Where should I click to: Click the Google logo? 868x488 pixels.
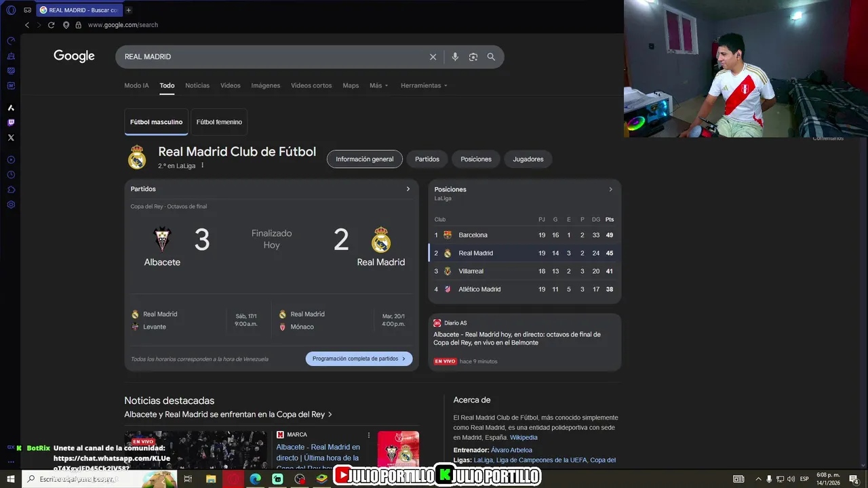[74, 56]
